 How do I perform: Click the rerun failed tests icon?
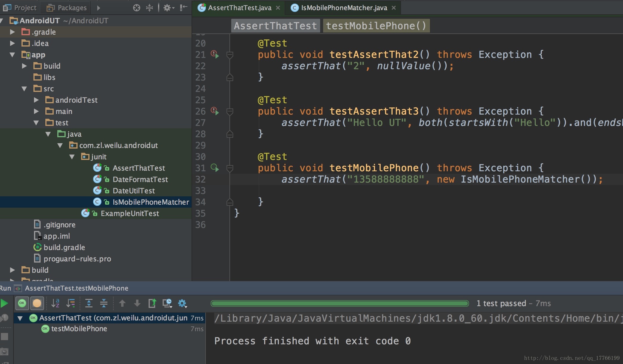(4, 318)
